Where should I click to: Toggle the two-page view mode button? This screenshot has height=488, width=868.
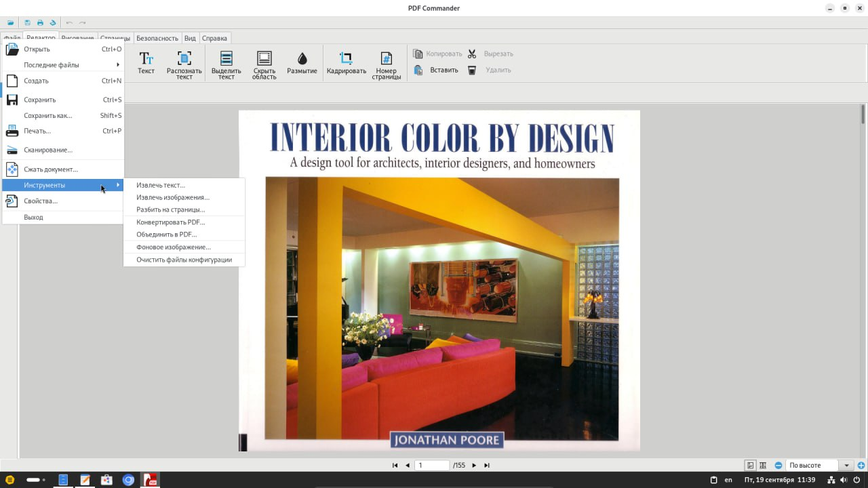(x=763, y=466)
